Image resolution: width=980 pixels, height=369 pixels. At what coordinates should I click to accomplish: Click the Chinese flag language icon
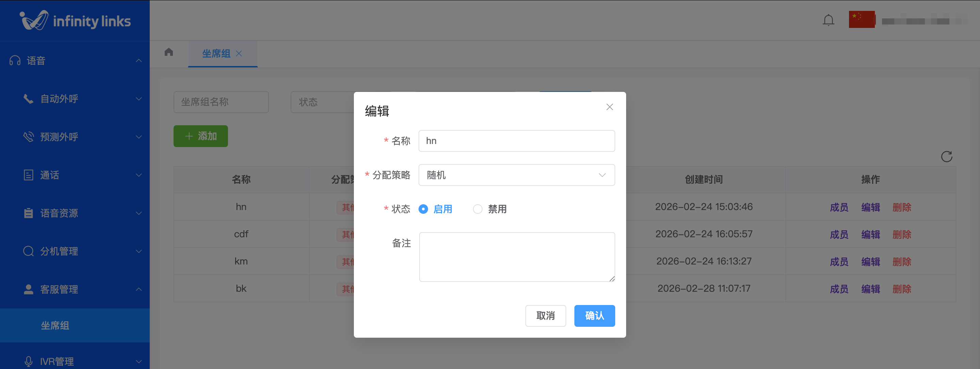point(862,19)
